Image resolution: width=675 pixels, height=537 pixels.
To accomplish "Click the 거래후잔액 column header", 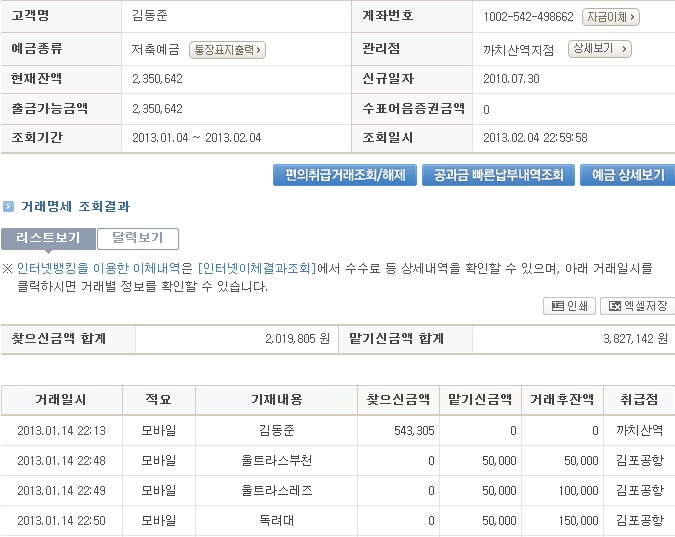I will 562,400.
